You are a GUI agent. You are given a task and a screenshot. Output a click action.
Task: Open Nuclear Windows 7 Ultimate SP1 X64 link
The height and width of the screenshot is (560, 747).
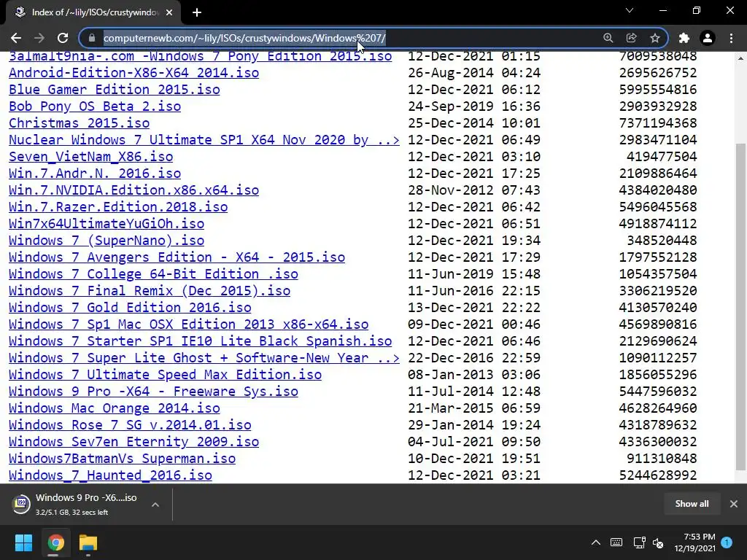click(204, 140)
